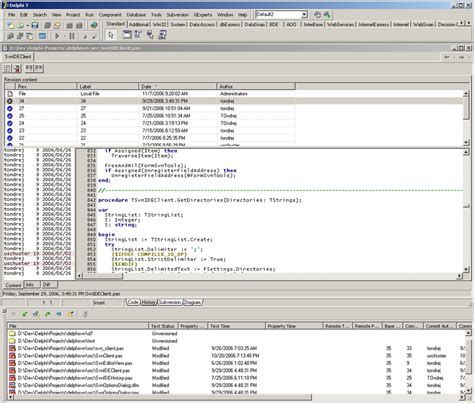Viewport: 474px width, 403px height.
Task: Click the debug desktop icon beside Default2
Action: coord(327,15)
